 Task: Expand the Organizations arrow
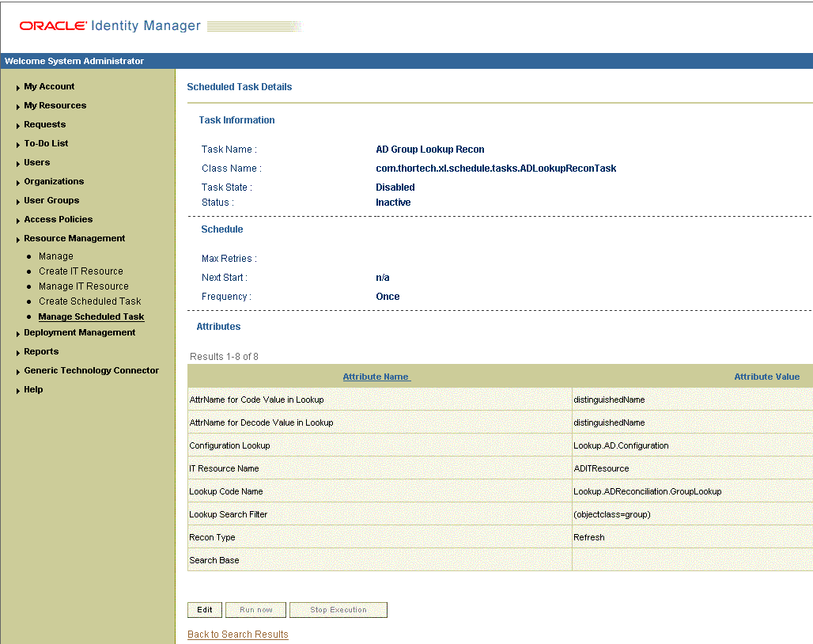click(x=18, y=183)
